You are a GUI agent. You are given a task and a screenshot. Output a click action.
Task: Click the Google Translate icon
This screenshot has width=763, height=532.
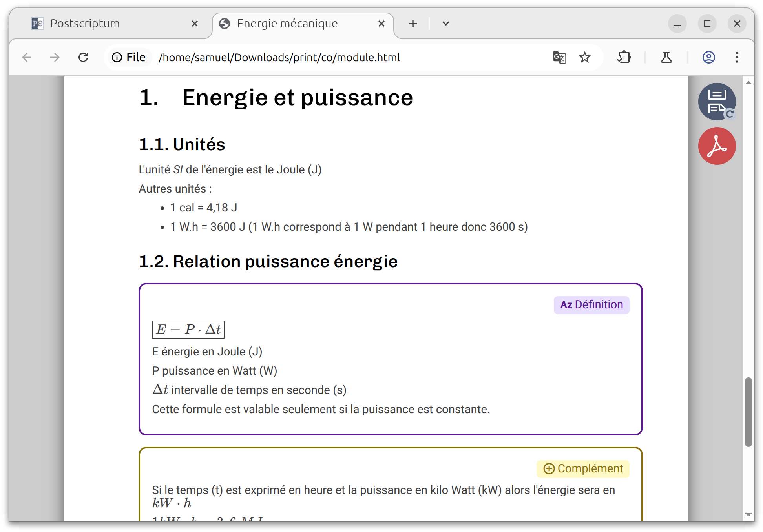[559, 57]
